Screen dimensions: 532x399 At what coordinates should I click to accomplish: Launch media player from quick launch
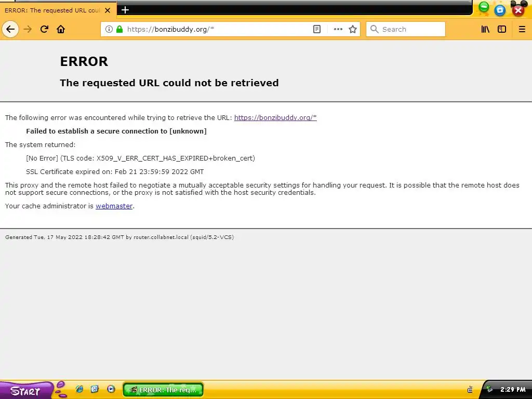tap(111, 389)
